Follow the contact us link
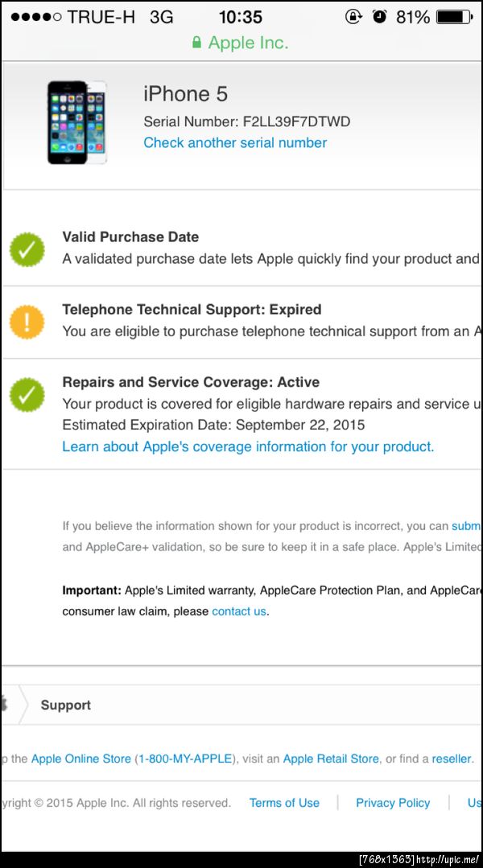483x868 pixels. click(239, 611)
